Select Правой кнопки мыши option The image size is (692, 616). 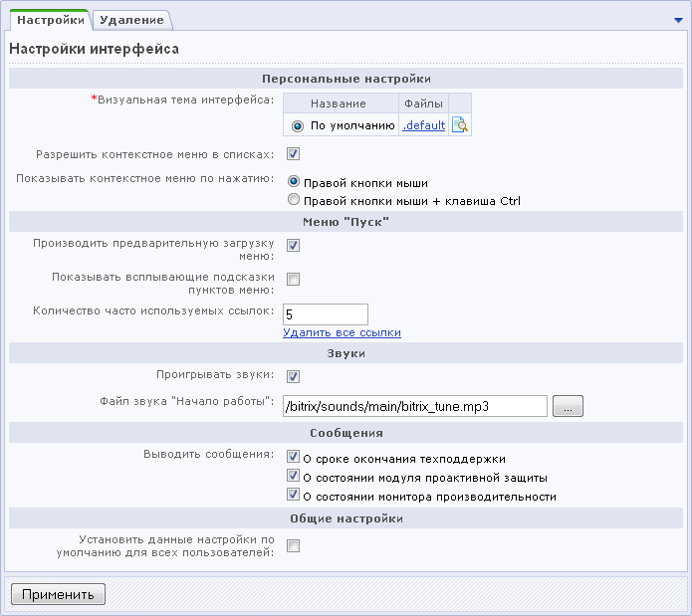pyautogui.click(x=293, y=183)
